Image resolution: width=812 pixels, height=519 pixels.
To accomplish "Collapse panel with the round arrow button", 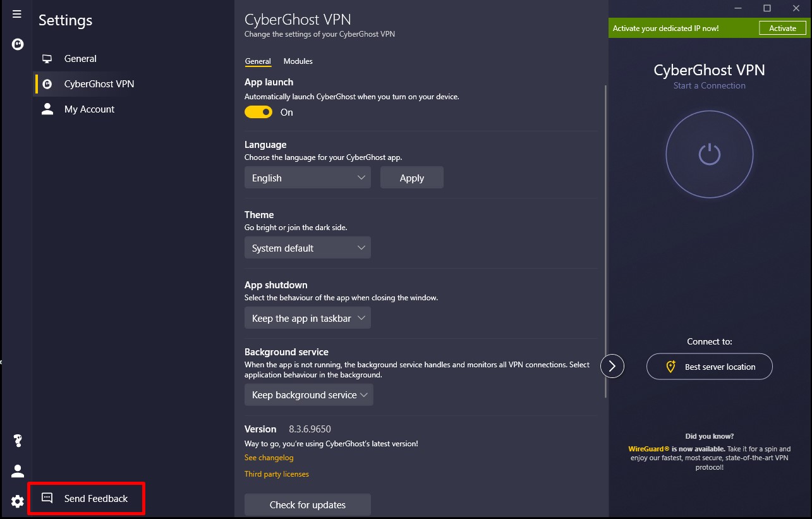I will [x=612, y=366].
